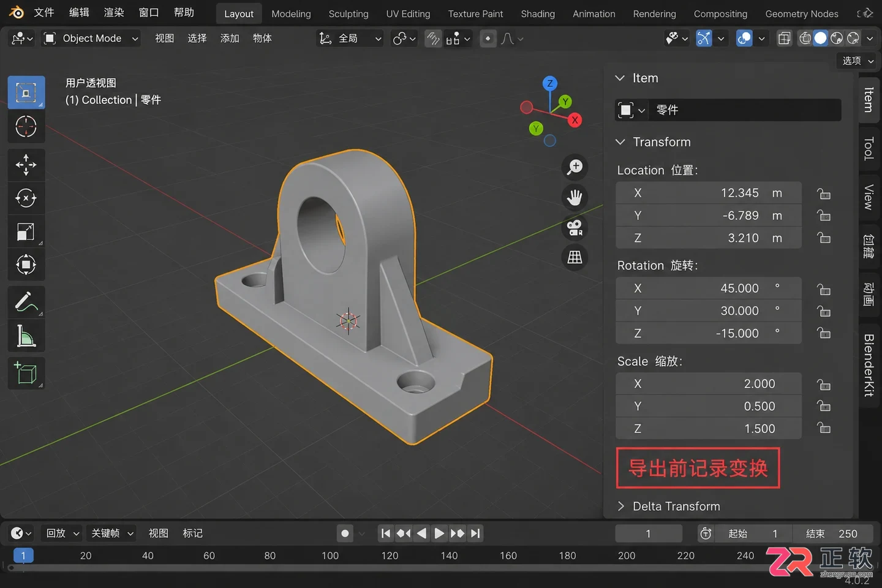882x588 pixels.
Task: Open the viewport 添加 menu
Action: click(230, 39)
